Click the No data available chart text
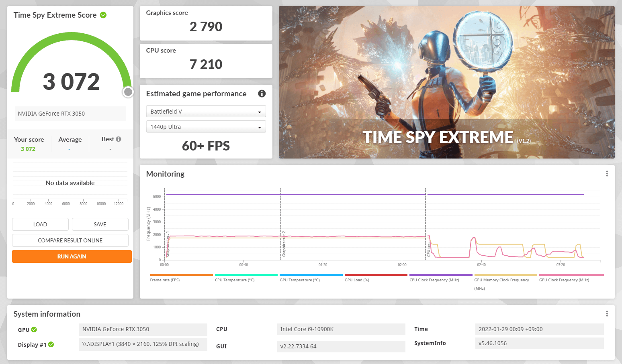Viewport: 622px width, 364px height. (70, 183)
